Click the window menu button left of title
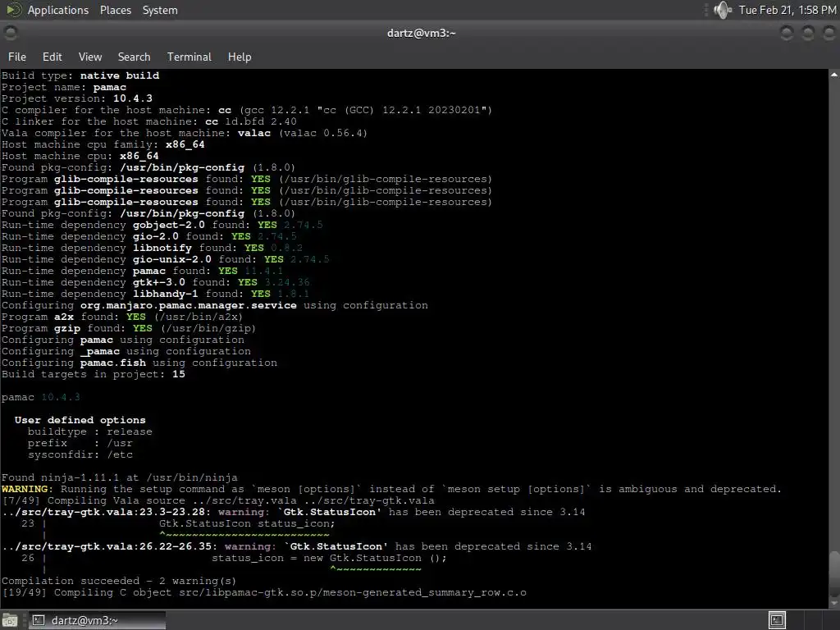This screenshot has width=840, height=630. [x=11, y=33]
